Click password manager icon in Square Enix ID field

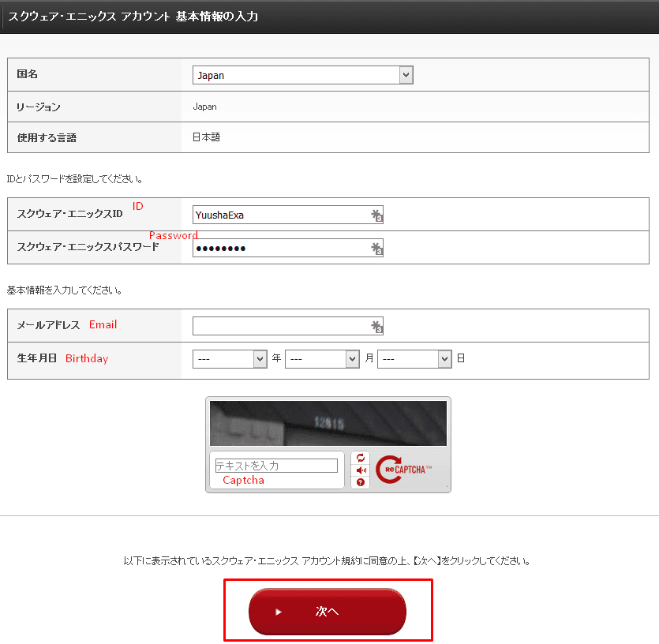click(376, 215)
